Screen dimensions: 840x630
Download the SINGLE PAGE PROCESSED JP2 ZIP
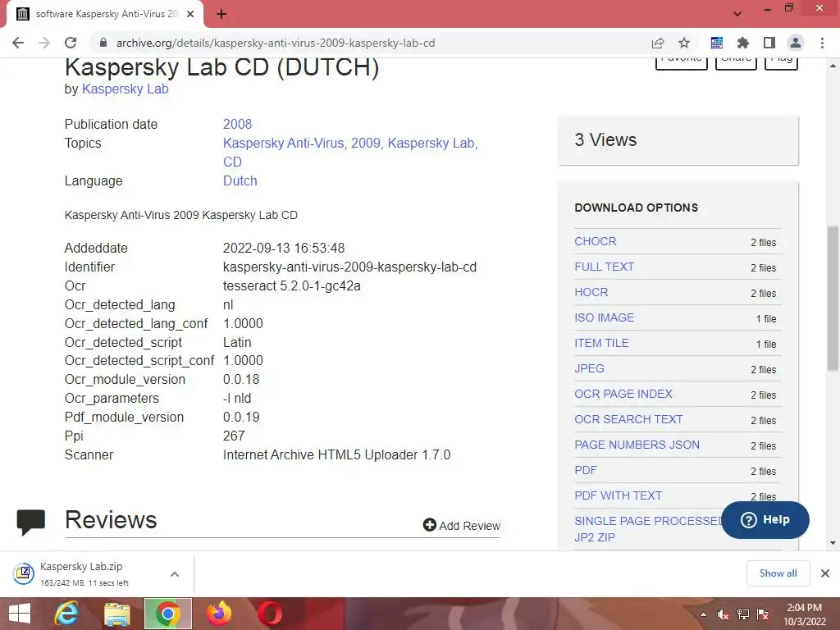(648, 529)
